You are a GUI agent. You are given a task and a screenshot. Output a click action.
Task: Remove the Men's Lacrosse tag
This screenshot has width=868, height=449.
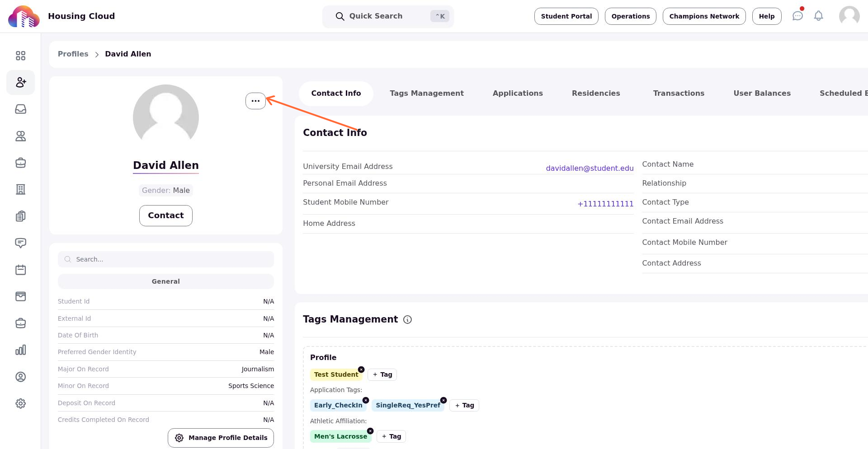370,431
